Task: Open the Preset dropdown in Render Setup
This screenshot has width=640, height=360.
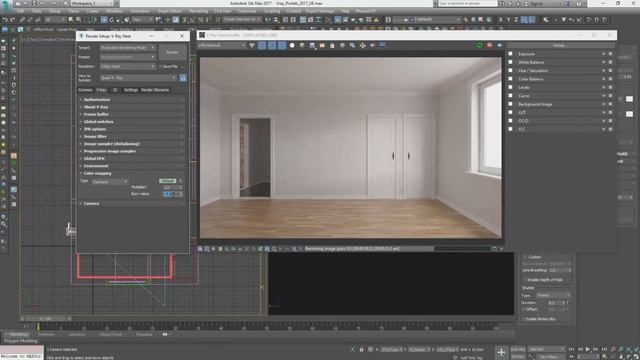Action: pyautogui.click(x=128, y=57)
